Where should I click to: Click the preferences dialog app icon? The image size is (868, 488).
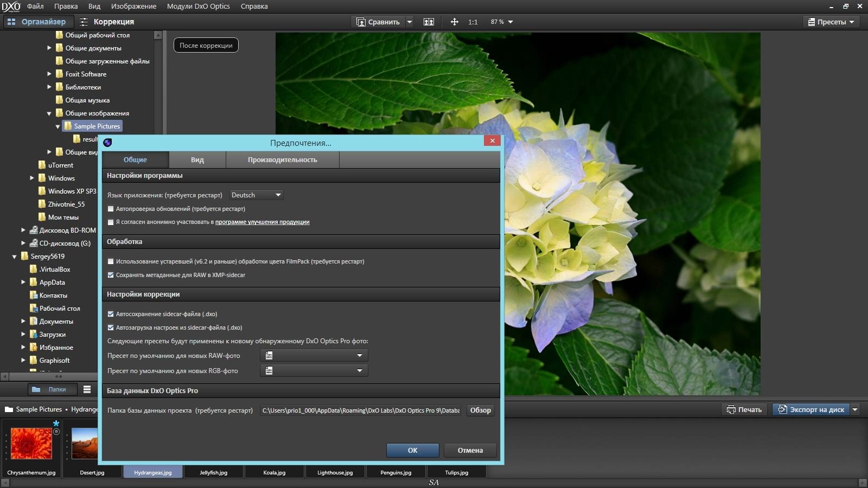pyautogui.click(x=107, y=143)
